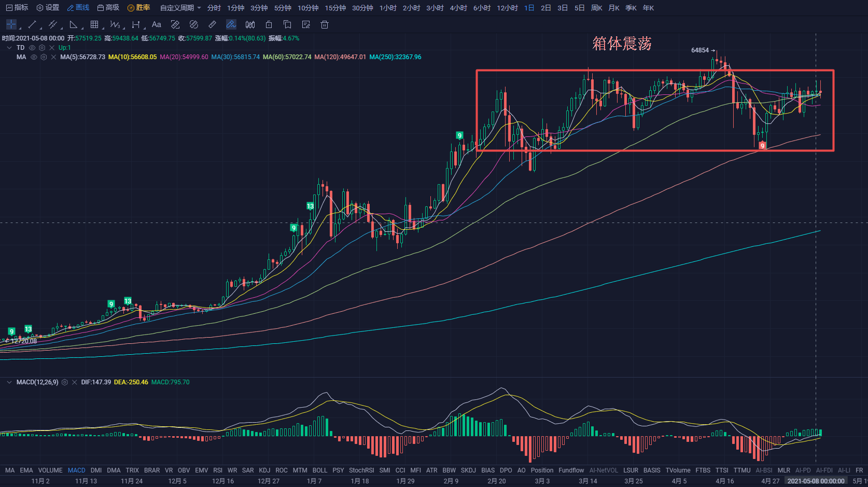Click the 2021-05-08 00:00:00 time axis label
The height and width of the screenshot is (487, 868).
click(x=816, y=481)
